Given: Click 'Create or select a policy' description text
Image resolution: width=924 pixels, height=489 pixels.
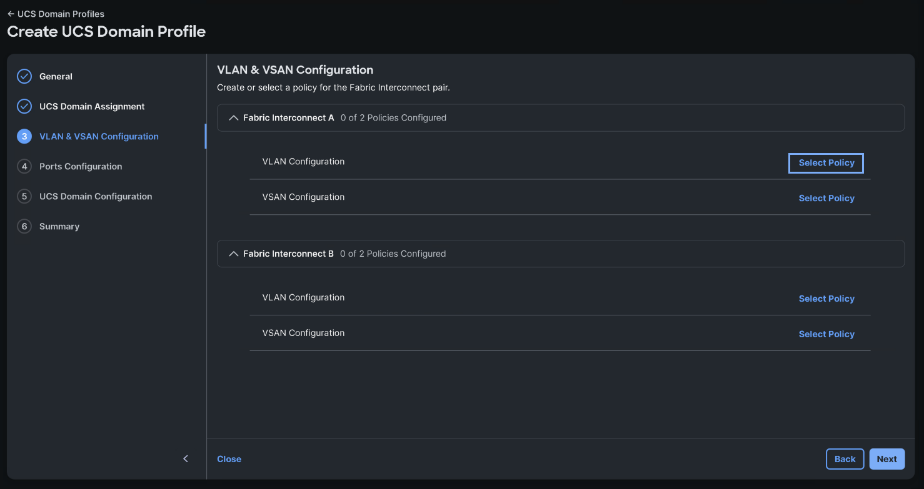Looking at the screenshot, I should [x=334, y=88].
